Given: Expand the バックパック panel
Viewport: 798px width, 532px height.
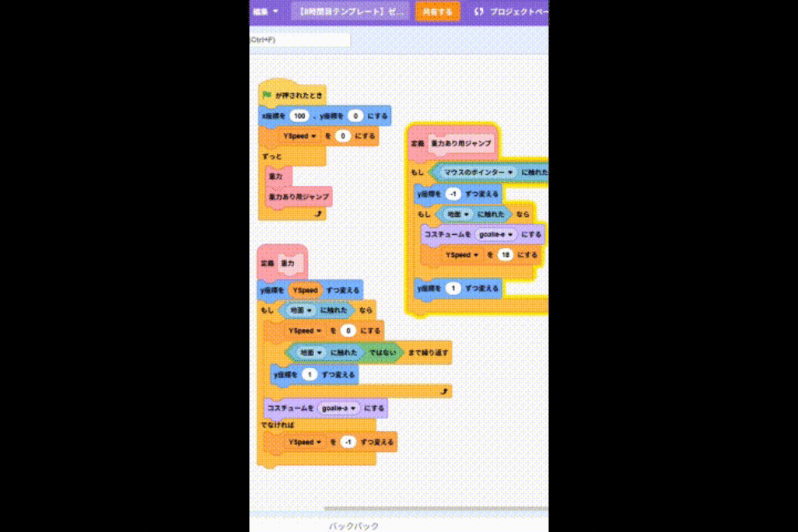Looking at the screenshot, I should [354, 526].
